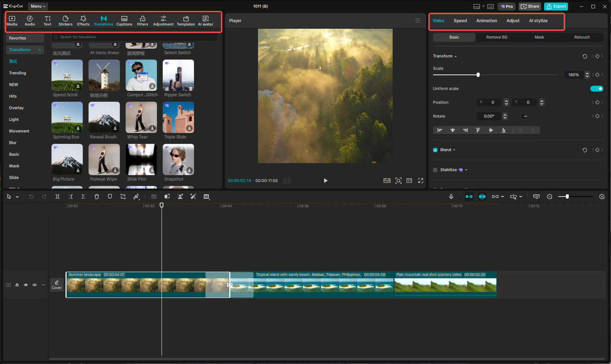Screen dimensions: 611x364
Task: Enable the Stabilize checkbox
Action: (x=435, y=170)
